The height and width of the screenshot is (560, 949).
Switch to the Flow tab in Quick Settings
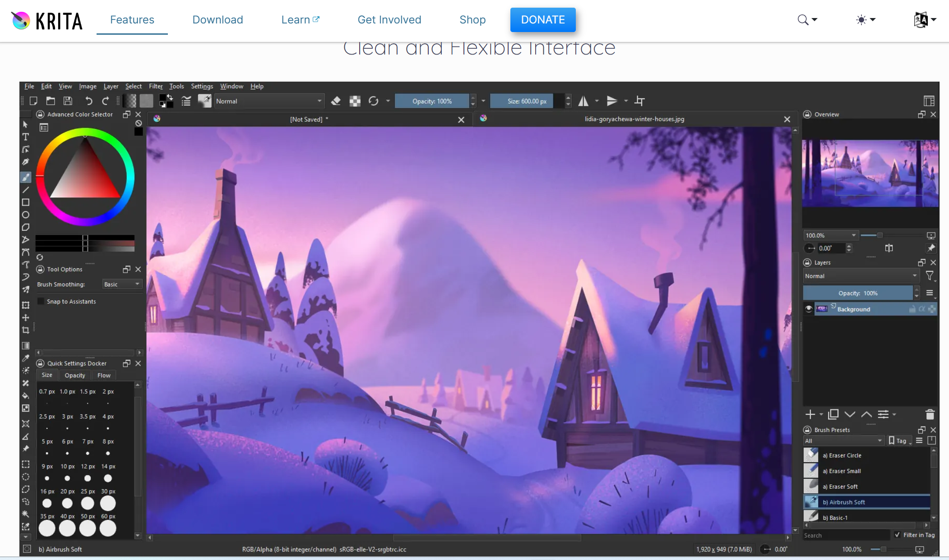104,375
